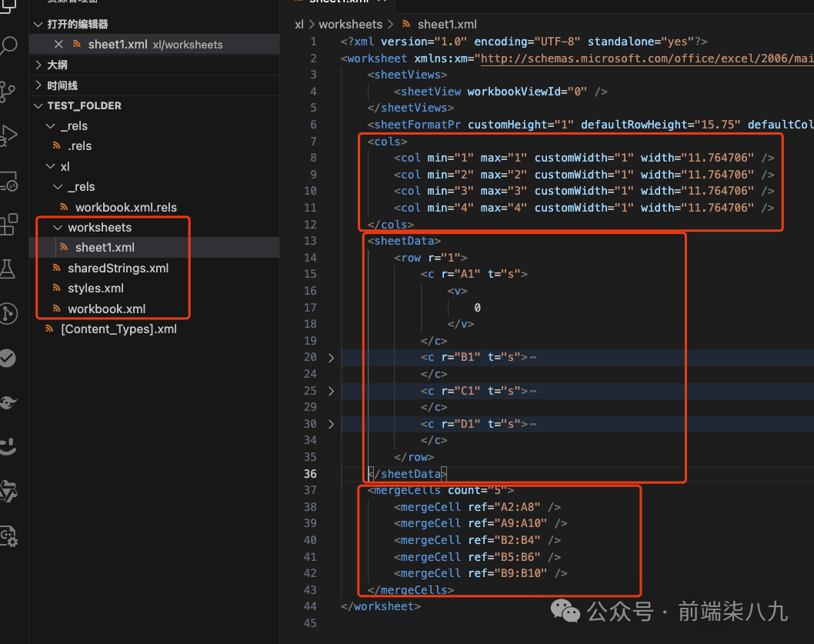
Task: Click mergeCell ref="A2:A8" line
Action: 477,507
